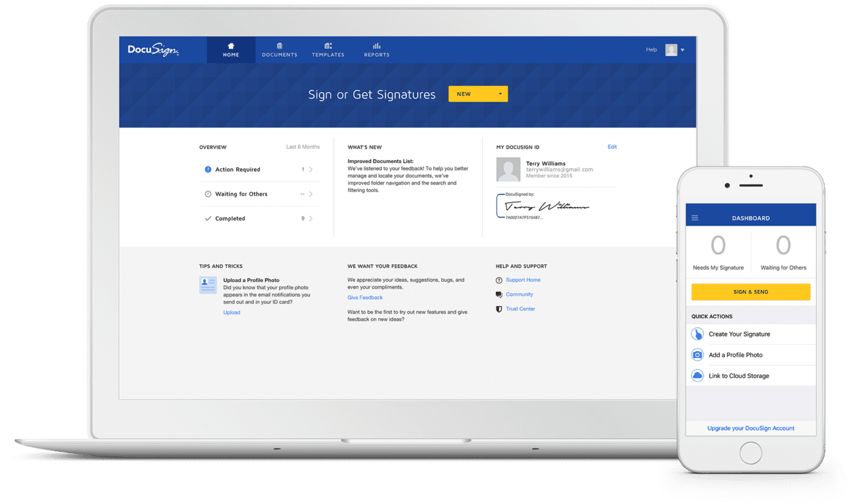Click the Link to Cloud Storage icon
849x504 pixels.
click(x=697, y=376)
